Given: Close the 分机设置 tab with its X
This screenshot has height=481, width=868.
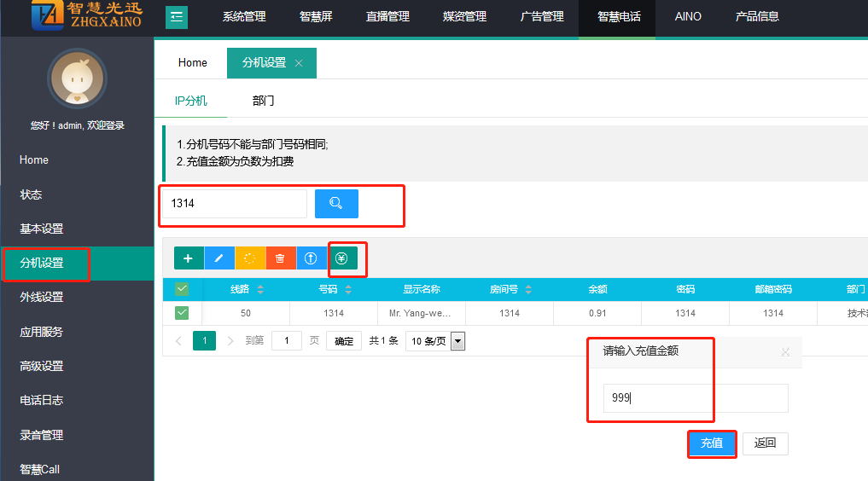Looking at the screenshot, I should click(299, 63).
